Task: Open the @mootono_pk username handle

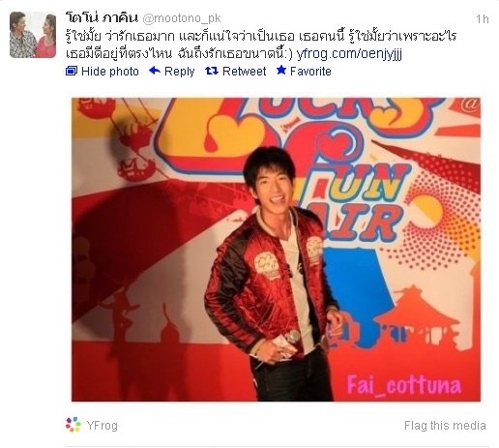Action: [182, 18]
